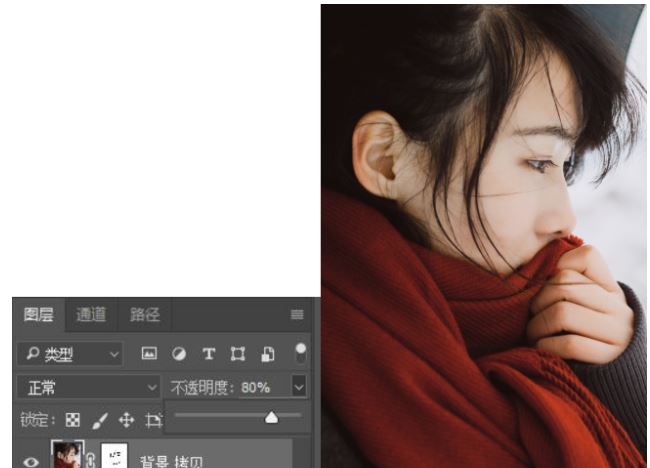The height and width of the screenshot is (468, 650).
Task: Filter layers by smart object icon
Action: (268, 354)
